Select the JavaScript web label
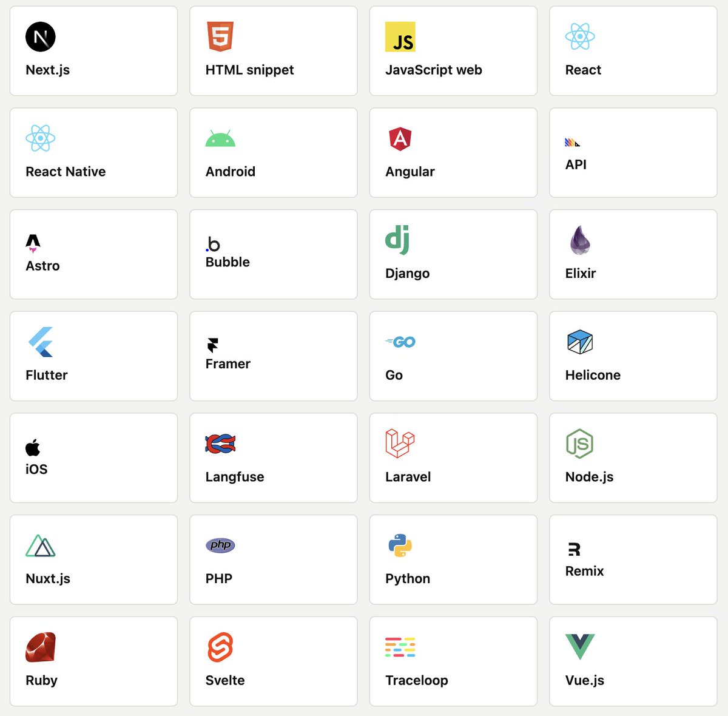The image size is (728, 716). [433, 70]
